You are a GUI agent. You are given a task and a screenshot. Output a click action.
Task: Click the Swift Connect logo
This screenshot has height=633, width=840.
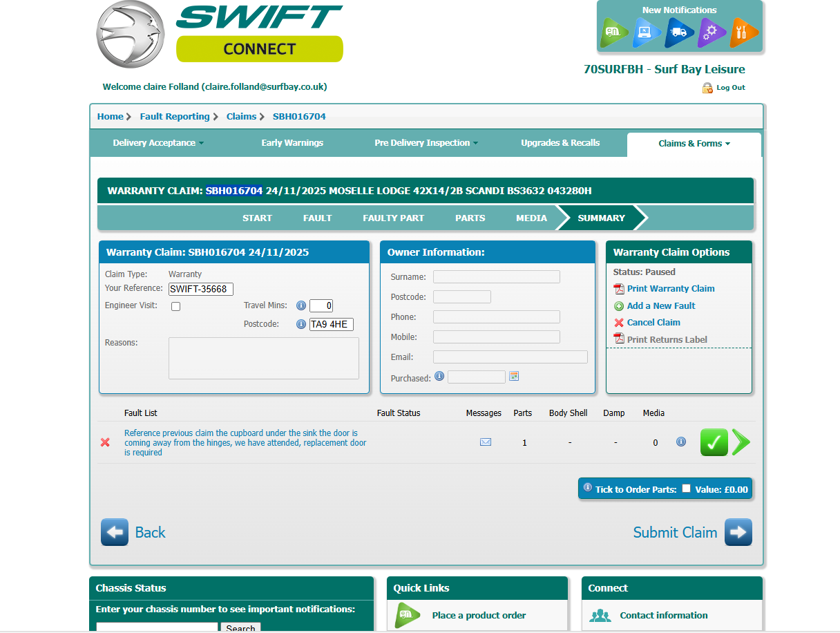click(220, 34)
